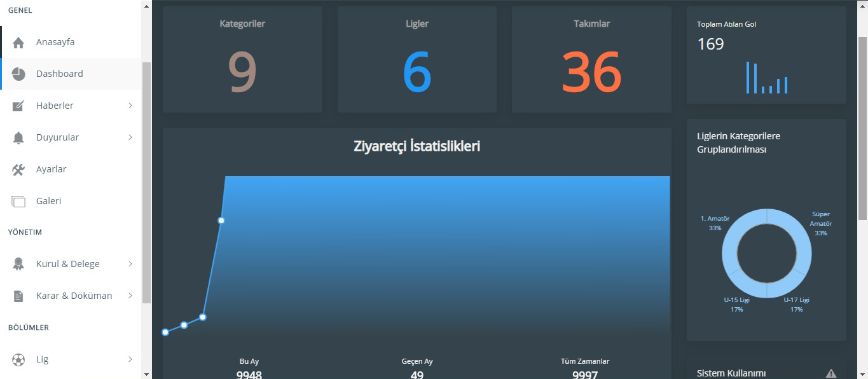
Task: Expand the Karar & Döküman chevron
Action: tap(130, 296)
